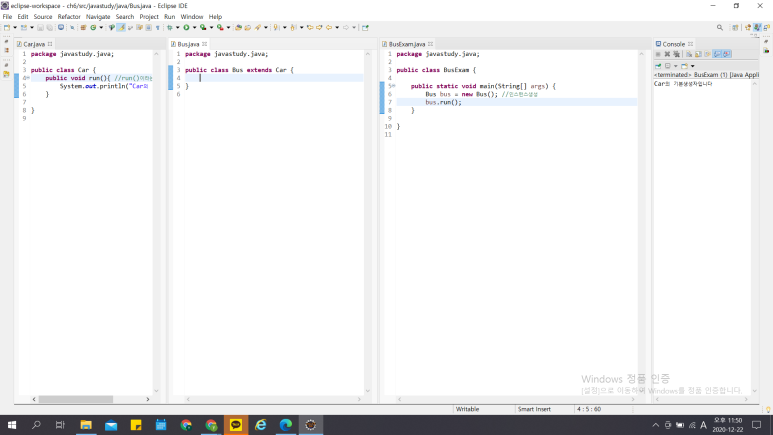Click the Open Type icon in toolbar
Screen dimensions: 773x435
pos(238,28)
